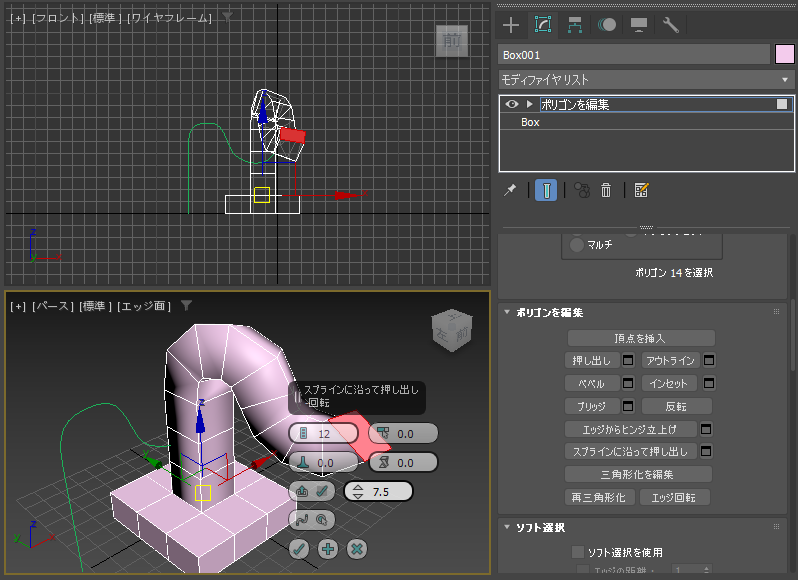Open the Display panel tab
This screenshot has height=580, width=798.
(639, 25)
